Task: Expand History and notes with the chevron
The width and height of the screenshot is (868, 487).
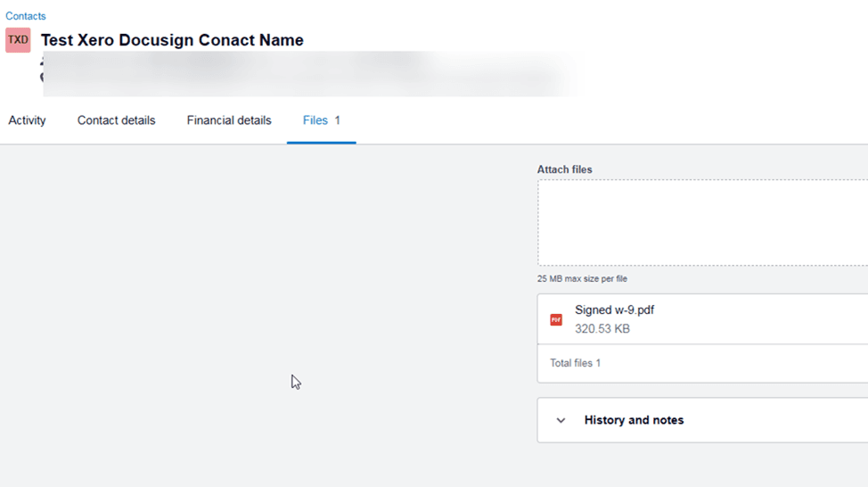Action: tap(561, 420)
